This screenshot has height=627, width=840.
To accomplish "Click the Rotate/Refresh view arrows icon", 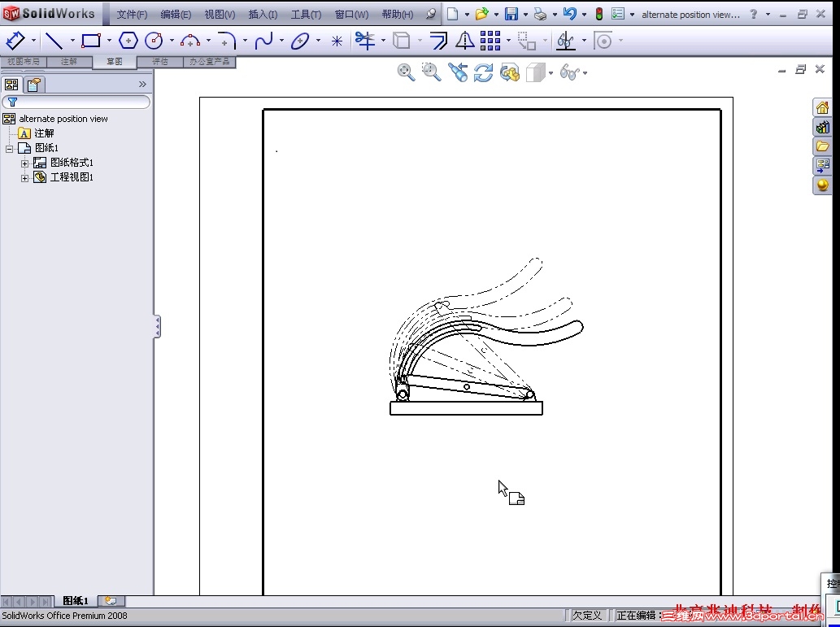I will [x=483, y=72].
